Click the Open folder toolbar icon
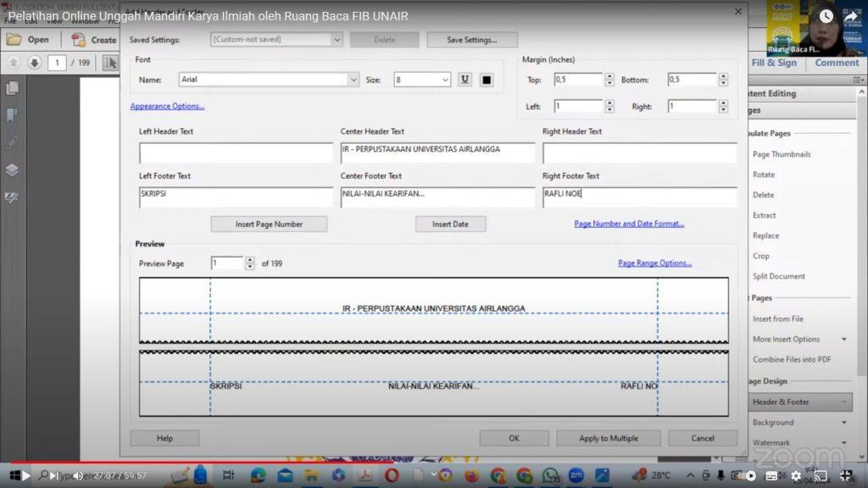The height and width of the screenshot is (488, 868). pyautogui.click(x=14, y=40)
